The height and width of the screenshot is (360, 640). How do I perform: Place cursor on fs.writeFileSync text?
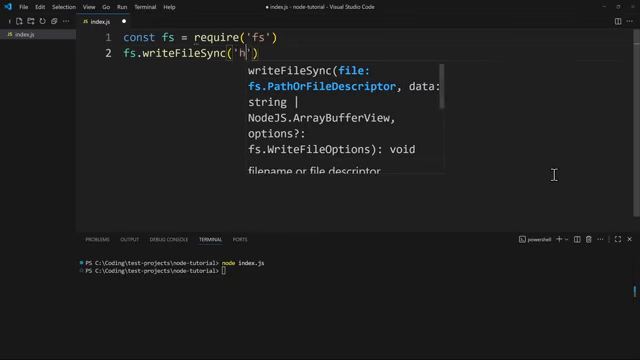[175, 53]
